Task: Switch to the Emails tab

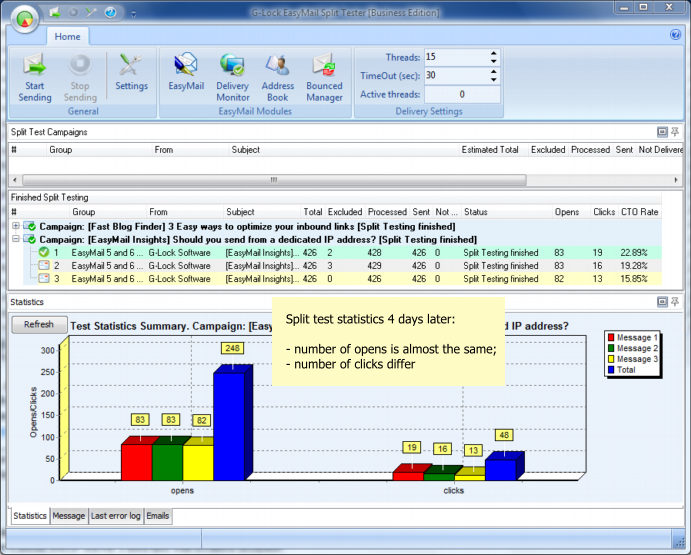Action: pos(158,516)
